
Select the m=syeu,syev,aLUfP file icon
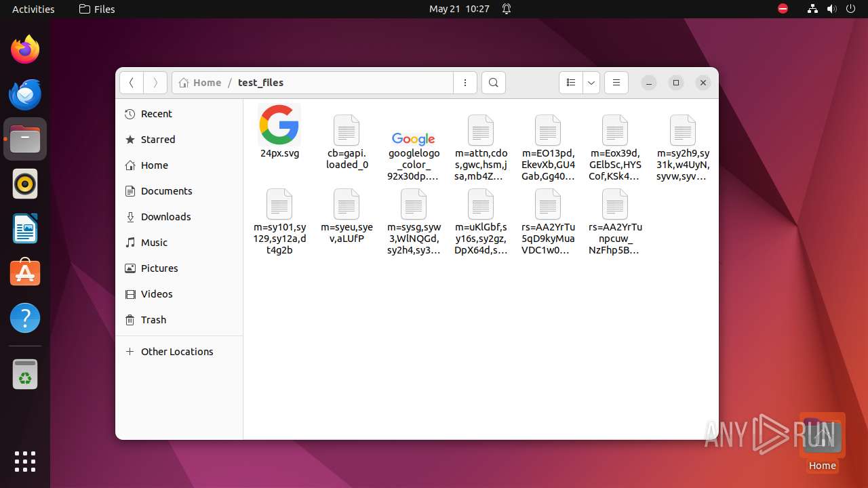[347, 204]
